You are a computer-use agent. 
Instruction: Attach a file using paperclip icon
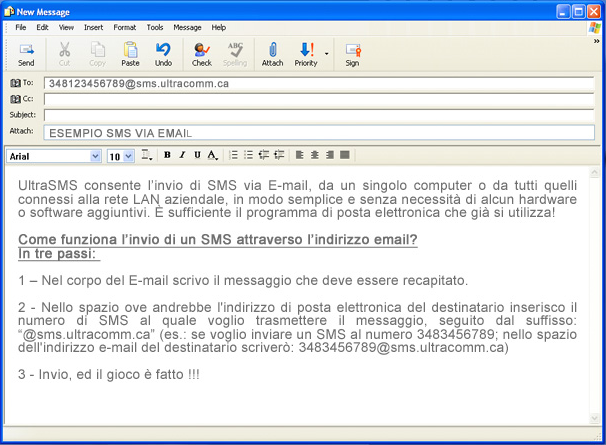[x=272, y=54]
